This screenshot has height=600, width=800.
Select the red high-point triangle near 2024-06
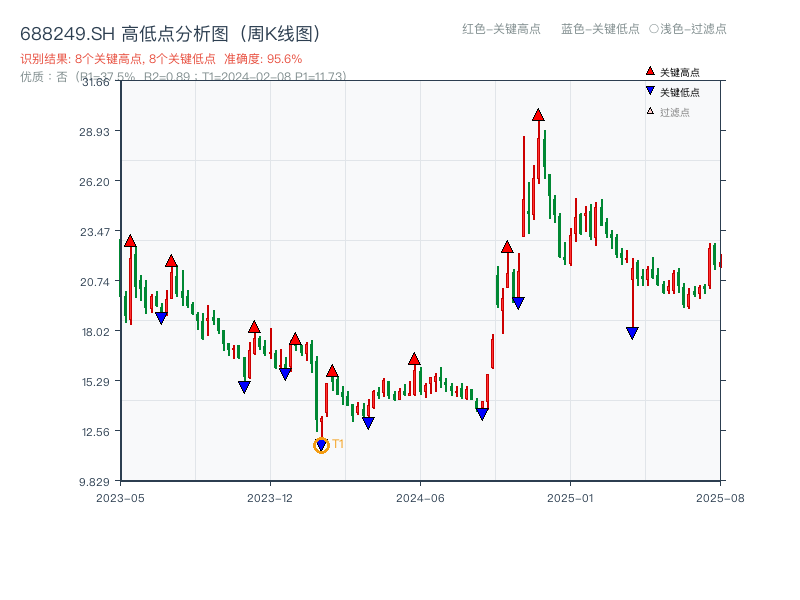click(x=415, y=357)
